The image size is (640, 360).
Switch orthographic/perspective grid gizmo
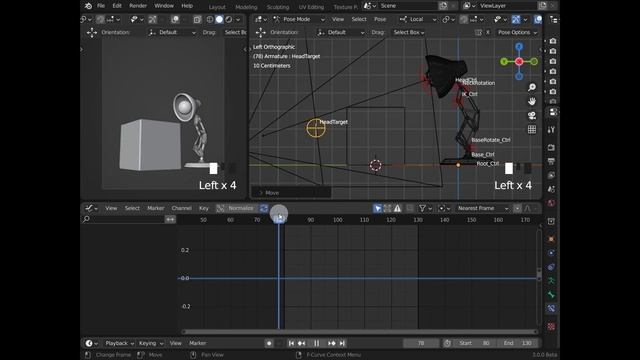click(532, 129)
